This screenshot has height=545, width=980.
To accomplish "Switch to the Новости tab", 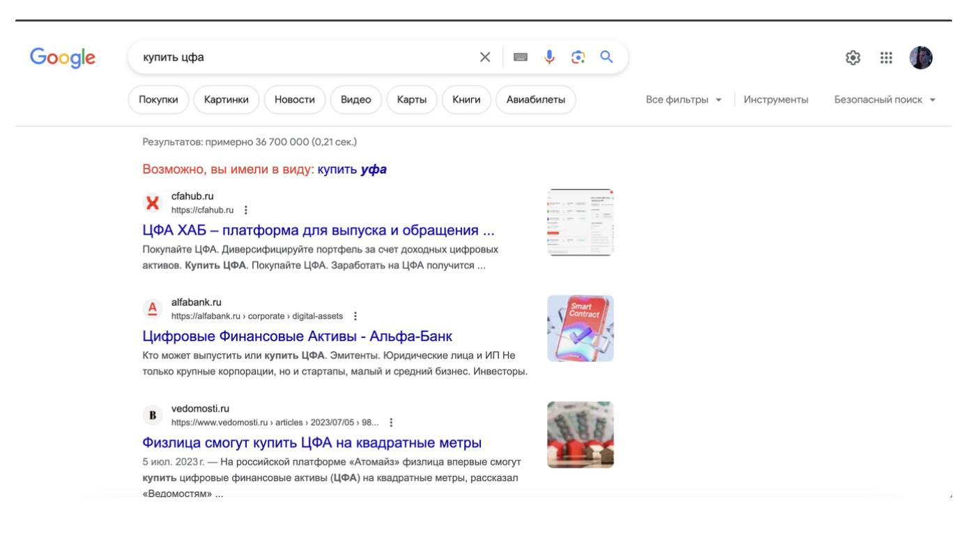I will (x=295, y=100).
